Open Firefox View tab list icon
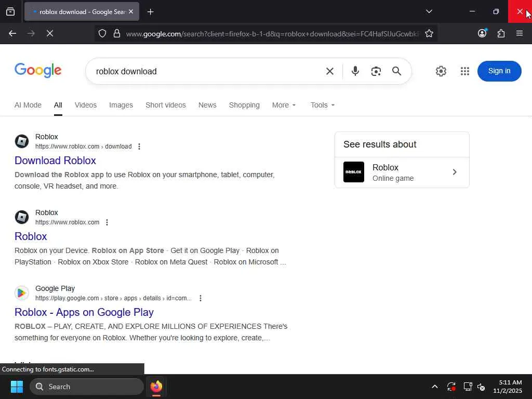This screenshot has height=399, width=532. pos(10,11)
